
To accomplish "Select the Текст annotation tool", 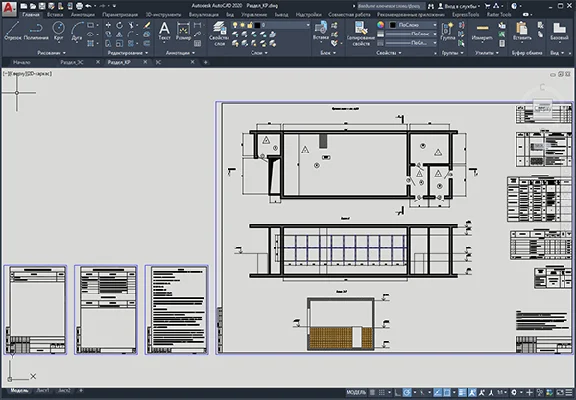I will point(164,31).
